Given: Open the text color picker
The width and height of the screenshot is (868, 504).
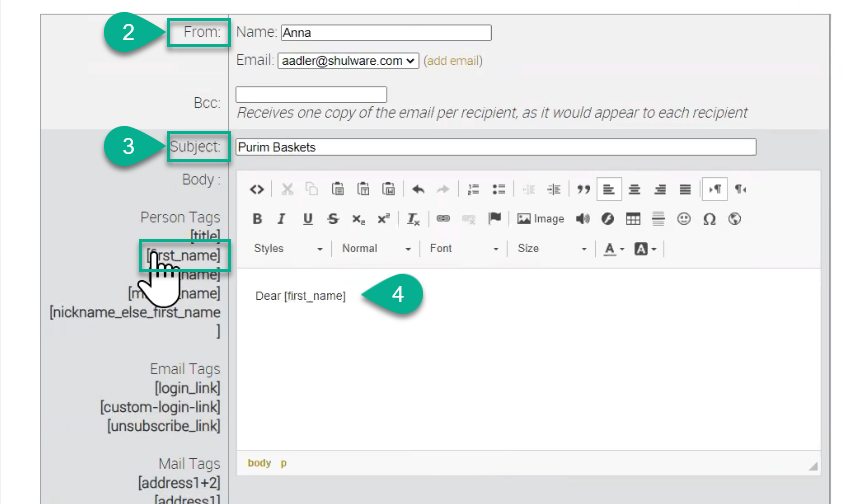Looking at the screenshot, I should (614, 248).
